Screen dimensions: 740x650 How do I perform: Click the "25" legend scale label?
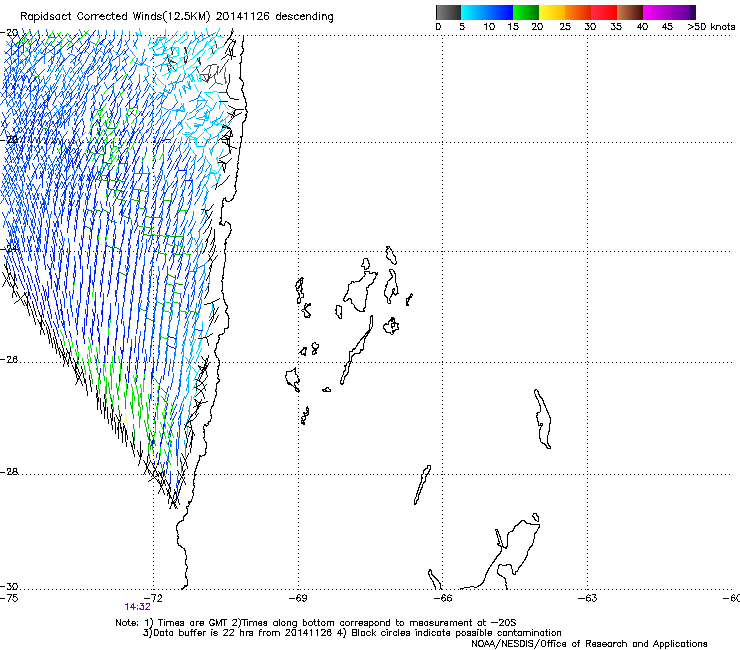pos(565,27)
